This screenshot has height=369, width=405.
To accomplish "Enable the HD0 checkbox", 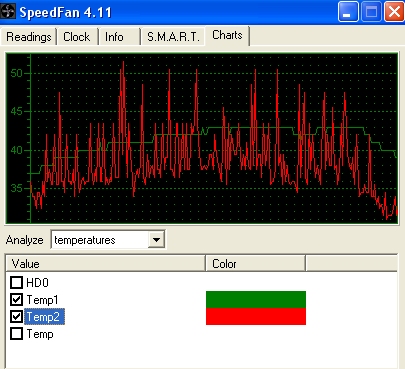I will [16, 283].
